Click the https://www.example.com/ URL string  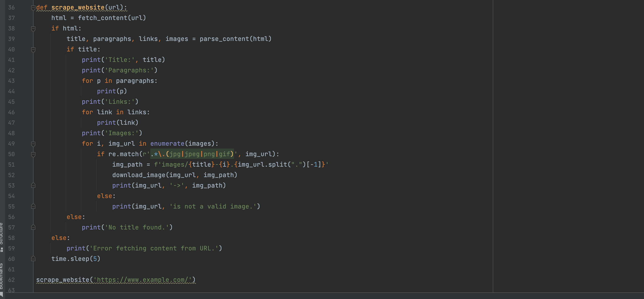142,280
